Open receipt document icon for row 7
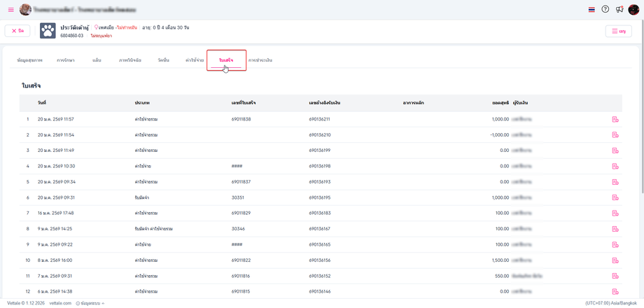 click(x=615, y=213)
